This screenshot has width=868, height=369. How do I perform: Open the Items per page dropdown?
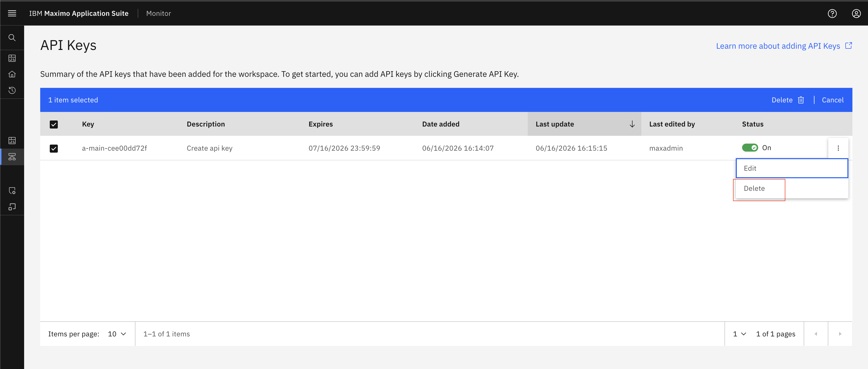pyautogui.click(x=117, y=334)
